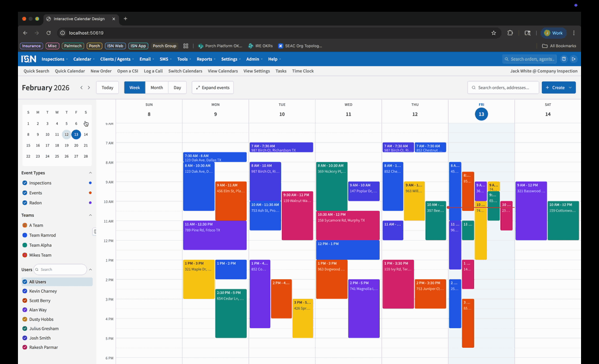Click the Today button
Viewport: 599px width, 364px height.
click(x=107, y=87)
